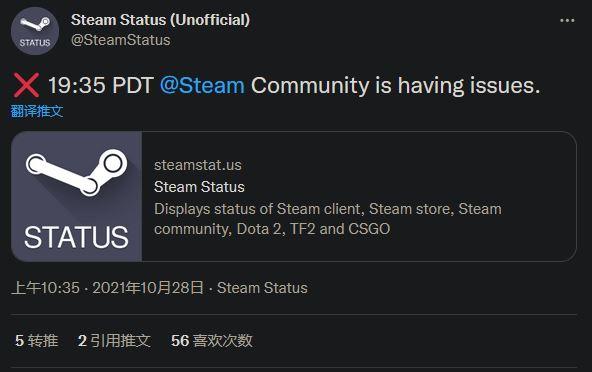Click the card description about Steam client
Viewport: 592px width, 372px height.
point(328,219)
